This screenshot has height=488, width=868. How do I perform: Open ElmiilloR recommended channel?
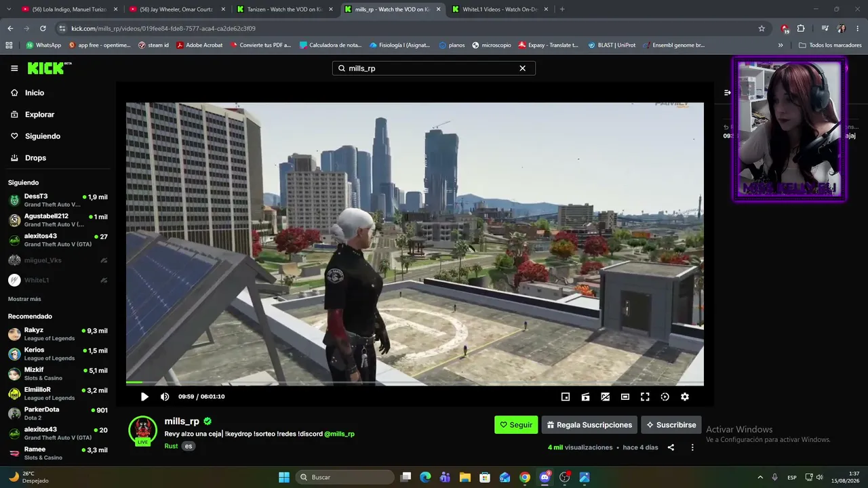pyautogui.click(x=58, y=394)
